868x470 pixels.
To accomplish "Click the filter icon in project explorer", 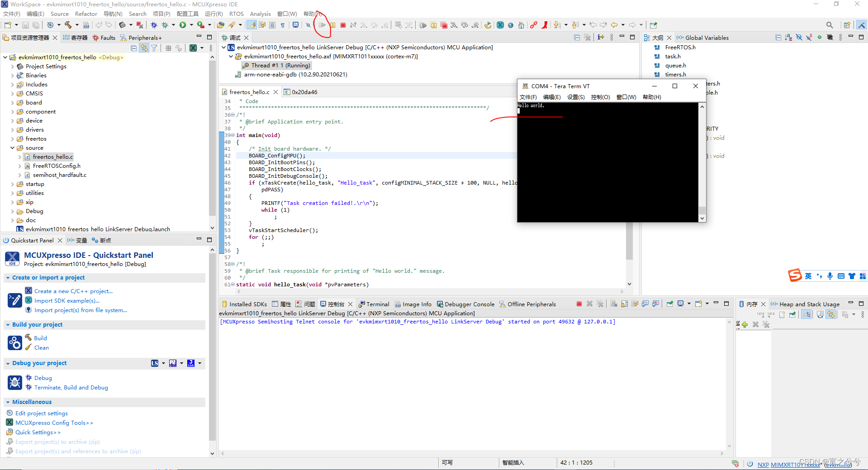I will tap(154, 48).
